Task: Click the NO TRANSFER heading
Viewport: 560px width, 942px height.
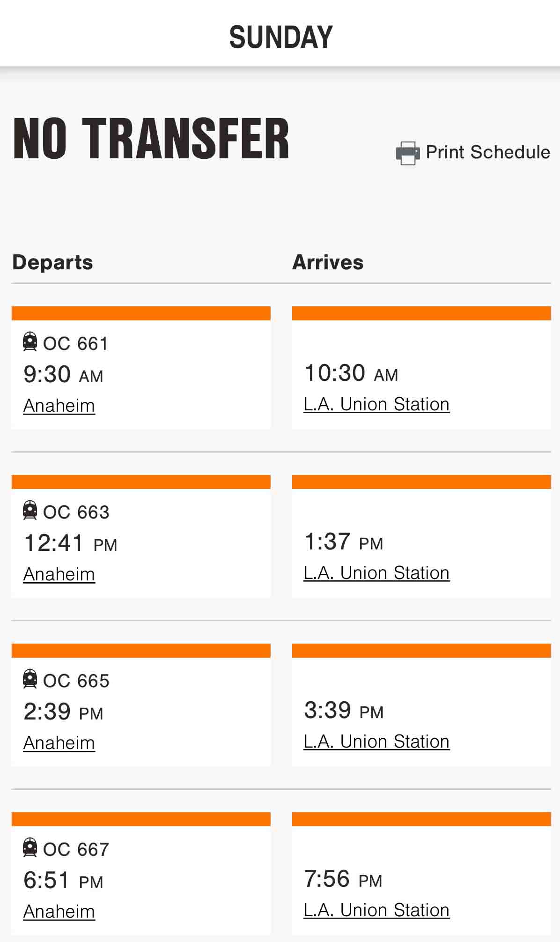Action: 151,139
